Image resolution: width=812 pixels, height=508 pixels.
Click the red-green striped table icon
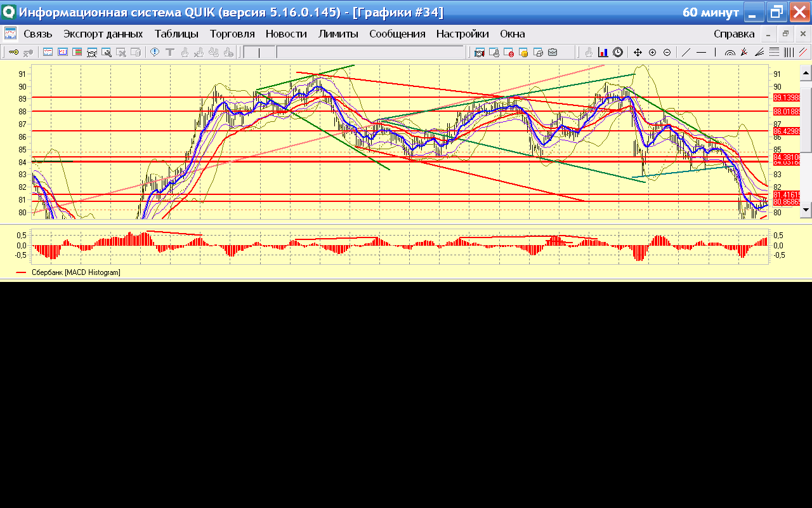point(77,52)
